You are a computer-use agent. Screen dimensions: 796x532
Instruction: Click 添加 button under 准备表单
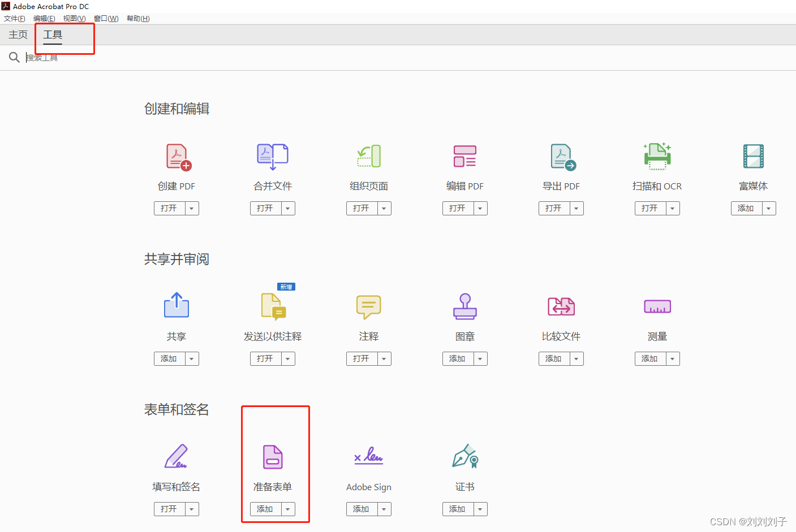[266, 509]
